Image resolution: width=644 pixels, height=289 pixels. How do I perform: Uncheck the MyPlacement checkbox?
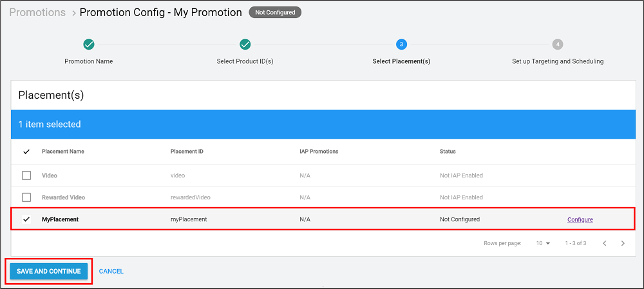pos(26,219)
